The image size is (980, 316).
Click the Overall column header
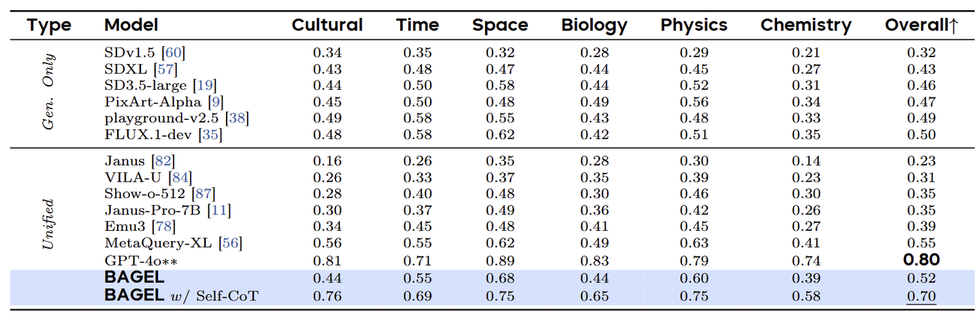pos(921,26)
